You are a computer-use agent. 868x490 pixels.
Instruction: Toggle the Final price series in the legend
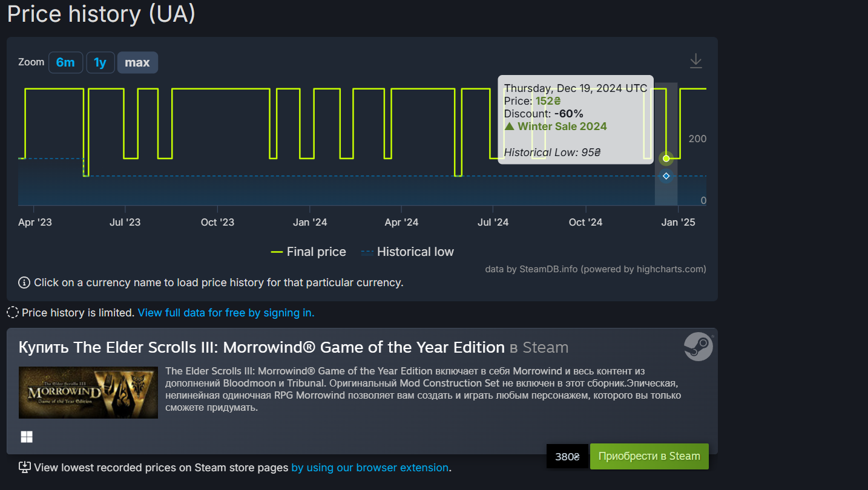coord(309,252)
